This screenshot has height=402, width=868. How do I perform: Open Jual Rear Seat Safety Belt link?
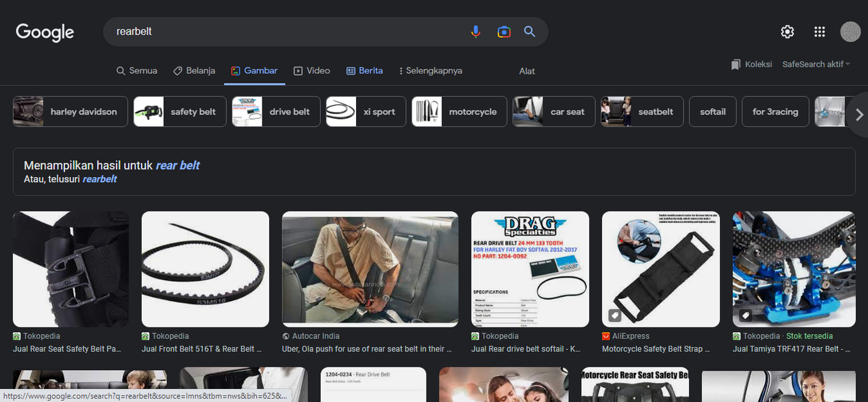tap(67, 349)
